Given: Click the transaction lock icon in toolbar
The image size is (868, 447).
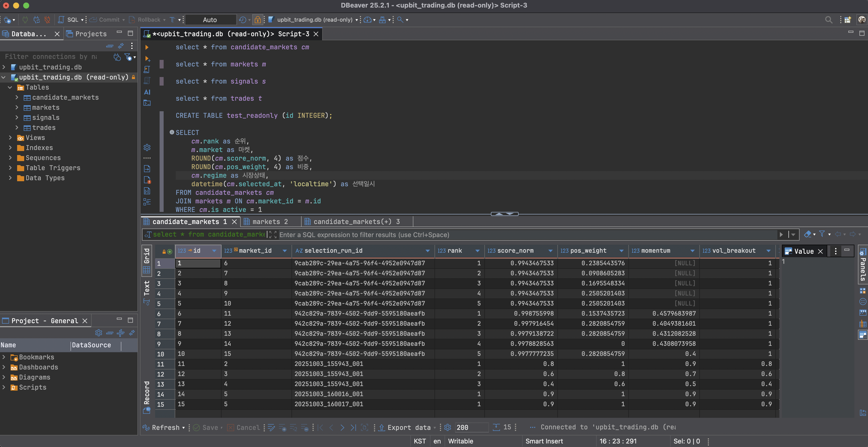Looking at the screenshot, I should (x=258, y=20).
